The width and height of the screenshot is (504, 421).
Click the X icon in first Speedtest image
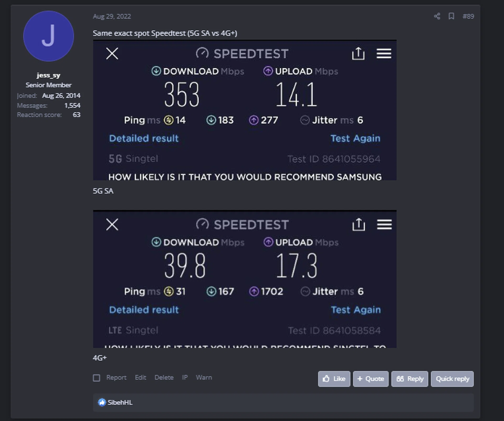pyautogui.click(x=112, y=54)
